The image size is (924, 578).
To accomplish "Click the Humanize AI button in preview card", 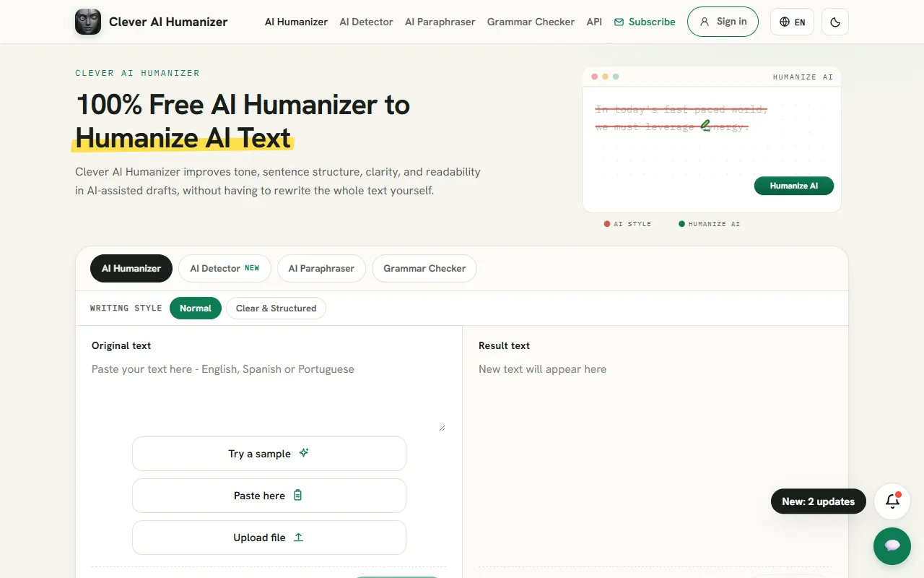I will 794,186.
